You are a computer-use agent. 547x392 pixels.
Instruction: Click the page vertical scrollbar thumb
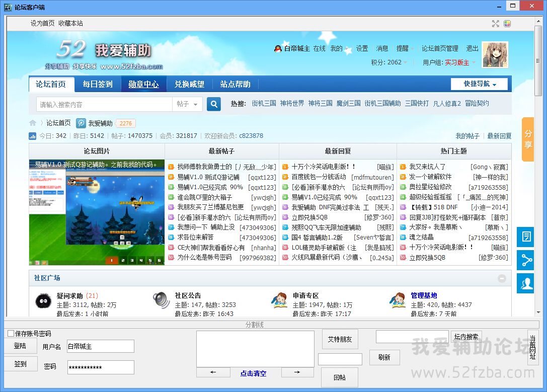538,60
